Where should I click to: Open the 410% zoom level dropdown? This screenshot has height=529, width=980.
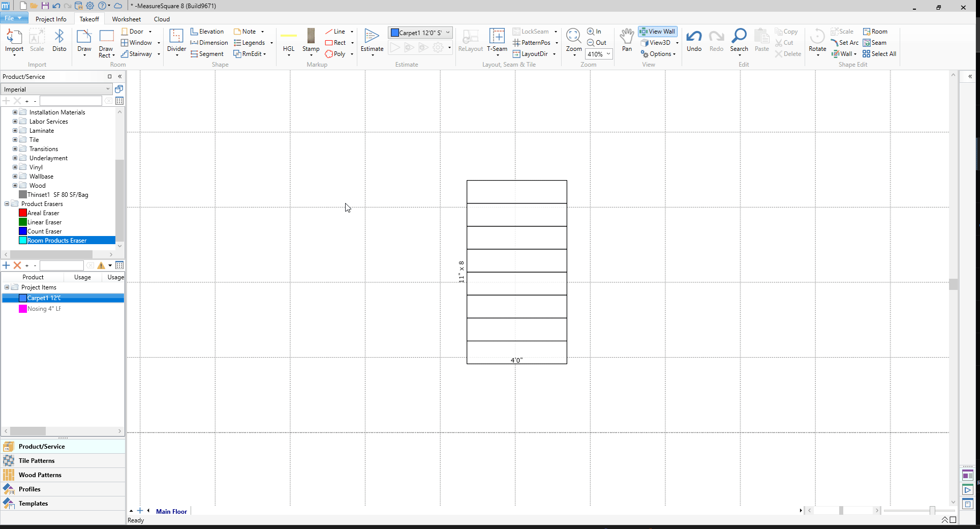tap(599, 54)
